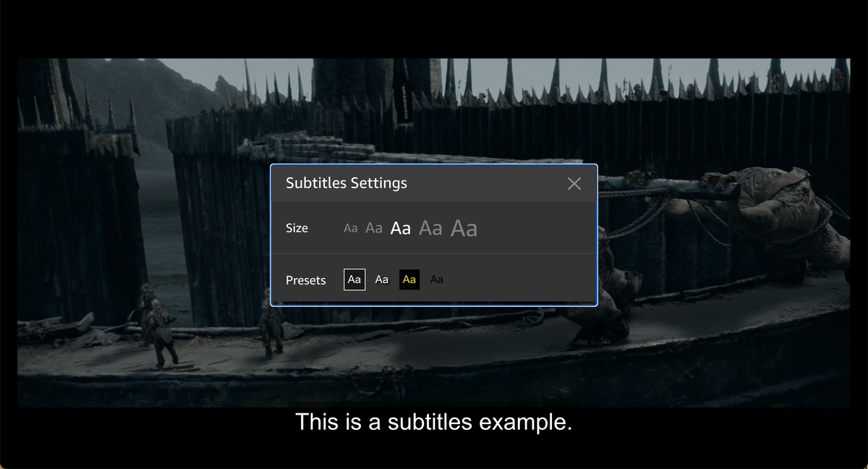
Task: Click the subtitles example caption text
Action: click(x=433, y=422)
